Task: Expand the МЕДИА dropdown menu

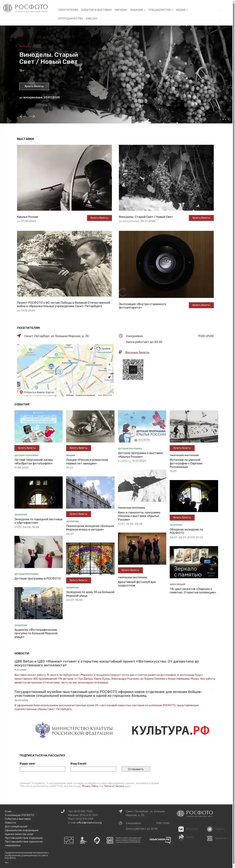Action: [182, 10]
